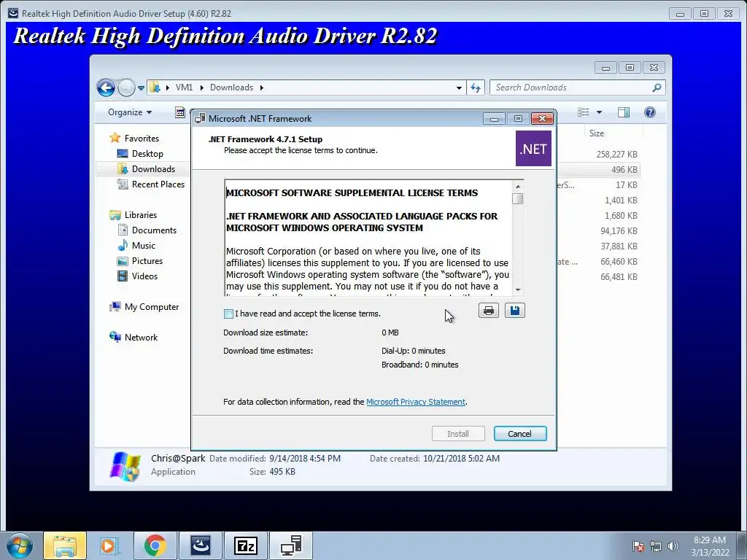The width and height of the screenshot is (747, 560).
Task: Select Libraries in the navigation pane
Action: pyautogui.click(x=141, y=215)
